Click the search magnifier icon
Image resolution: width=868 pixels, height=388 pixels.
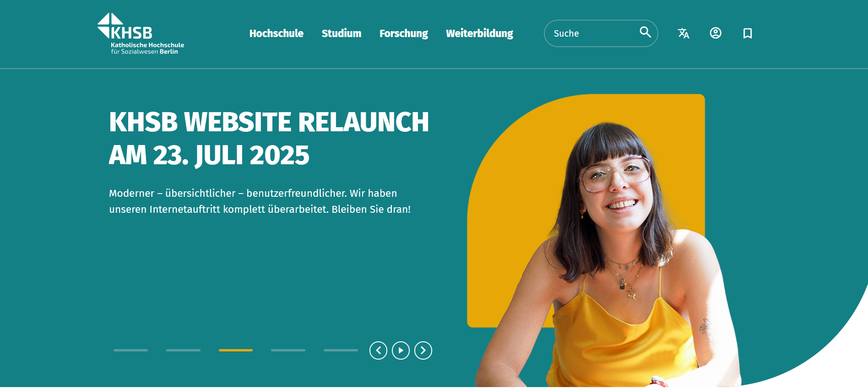[x=645, y=32]
